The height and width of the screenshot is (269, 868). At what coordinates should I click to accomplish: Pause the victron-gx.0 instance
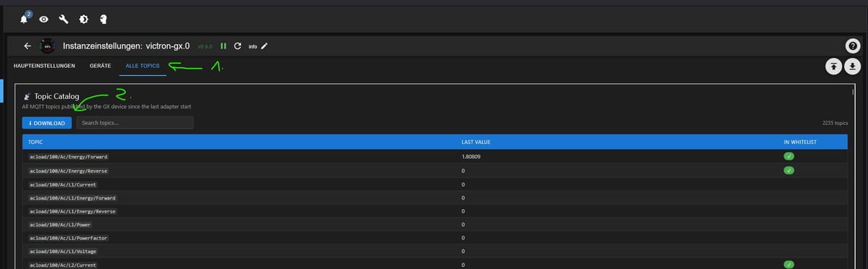pyautogui.click(x=224, y=46)
